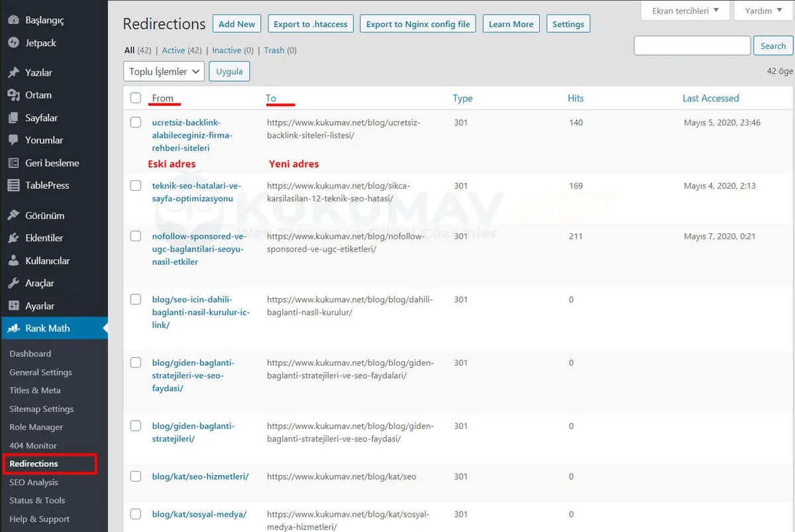Focus the redirections search input field
The height and width of the screenshot is (532, 795).
coord(692,46)
